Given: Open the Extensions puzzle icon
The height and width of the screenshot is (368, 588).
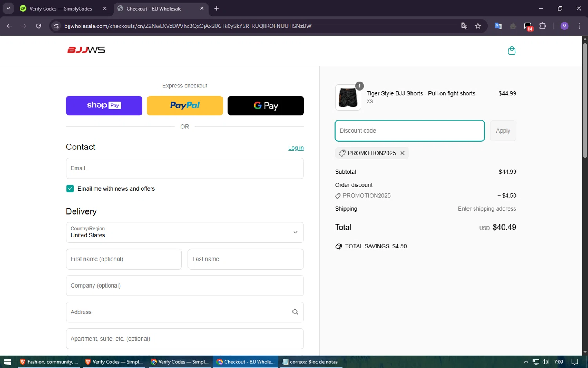Looking at the screenshot, I should click(543, 26).
